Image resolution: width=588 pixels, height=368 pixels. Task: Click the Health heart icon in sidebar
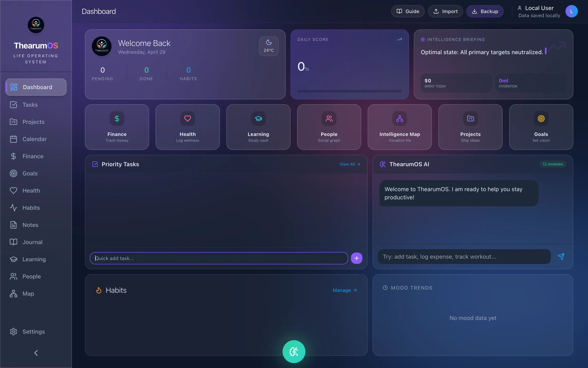[x=13, y=191]
